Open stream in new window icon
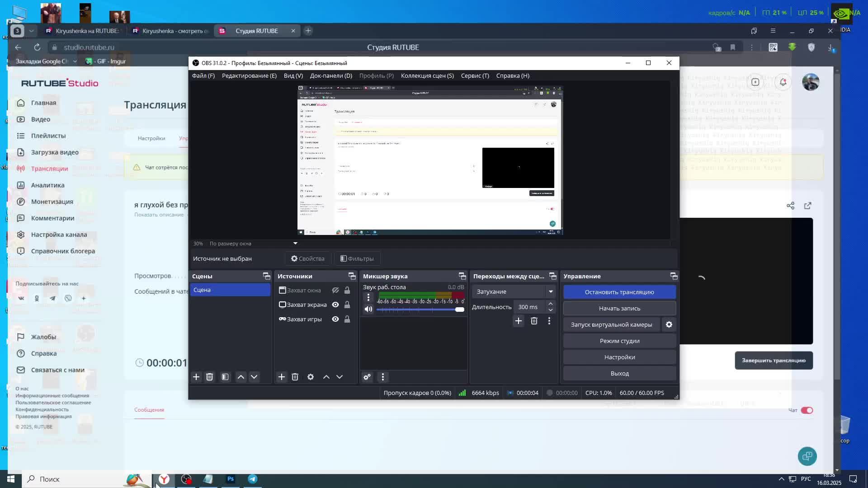868x488 pixels. point(808,206)
